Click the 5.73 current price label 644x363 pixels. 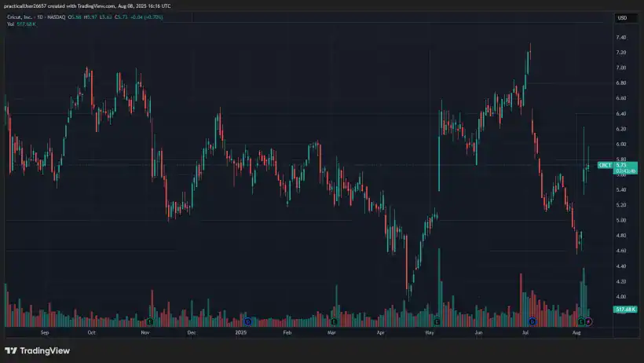pos(622,164)
